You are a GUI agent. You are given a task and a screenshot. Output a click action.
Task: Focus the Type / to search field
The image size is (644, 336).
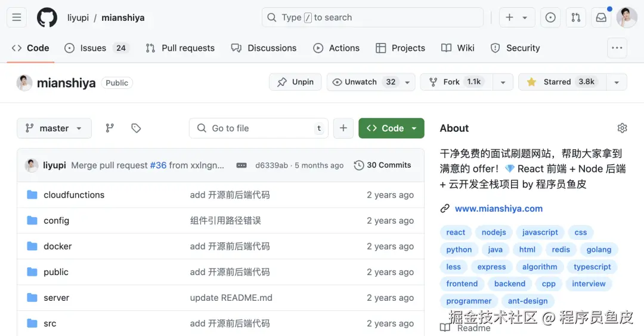[x=373, y=17]
